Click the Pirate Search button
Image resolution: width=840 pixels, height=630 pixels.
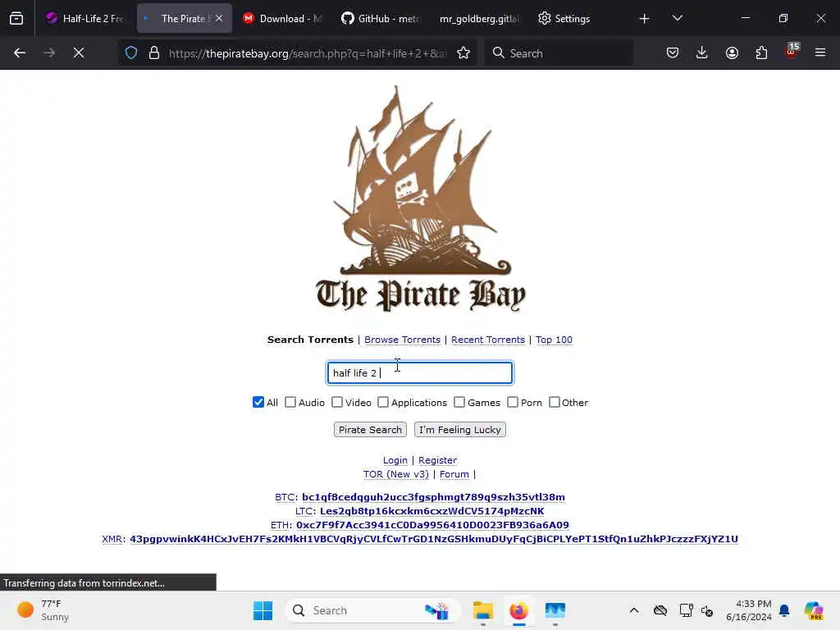(x=370, y=430)
